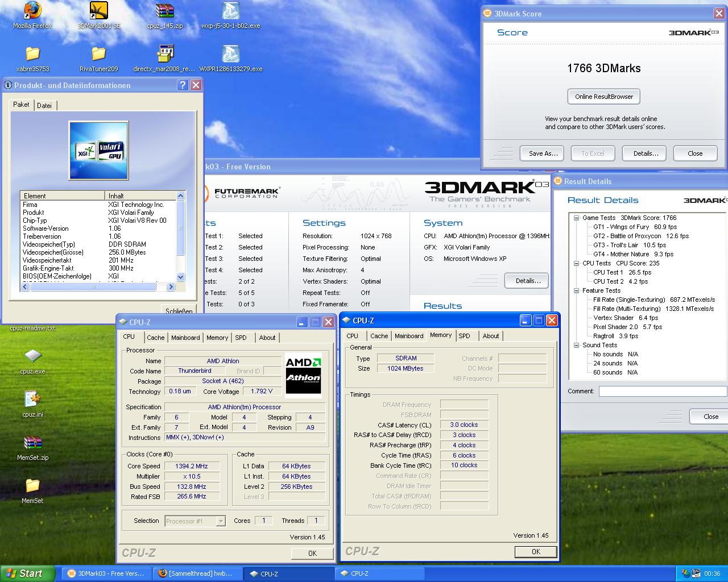Click the Element column header

63,196
